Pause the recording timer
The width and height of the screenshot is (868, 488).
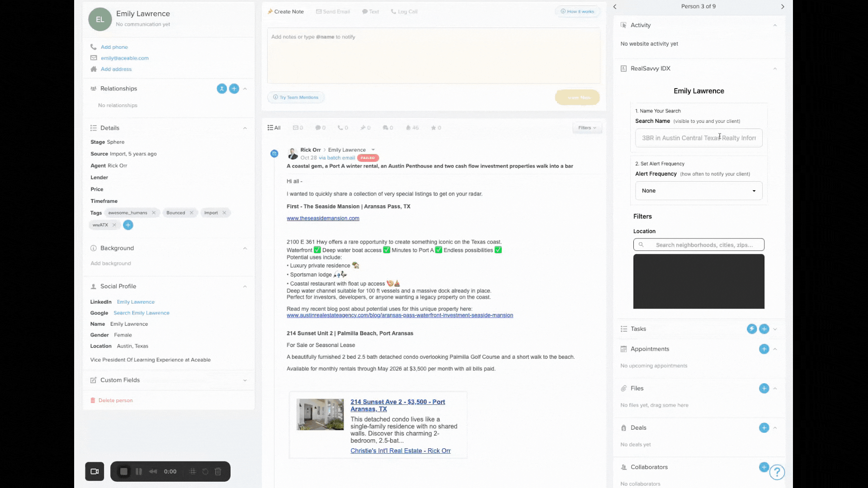[139, 471]
